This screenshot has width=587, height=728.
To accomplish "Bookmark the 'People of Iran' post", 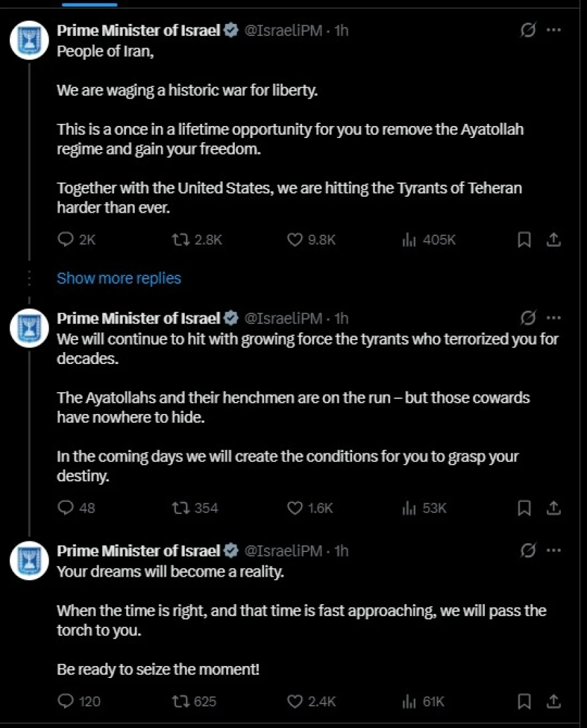I will point(524,240).
